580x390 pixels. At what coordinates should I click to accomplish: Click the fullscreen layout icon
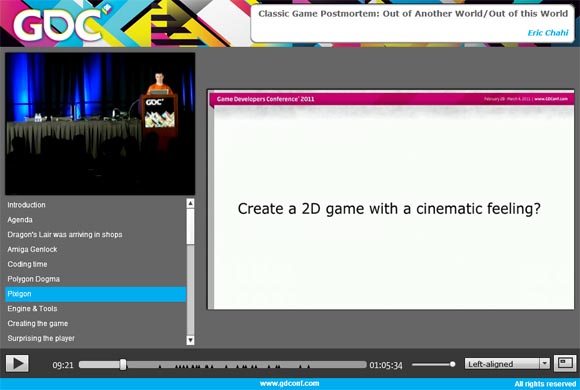[x=565, y=363]
